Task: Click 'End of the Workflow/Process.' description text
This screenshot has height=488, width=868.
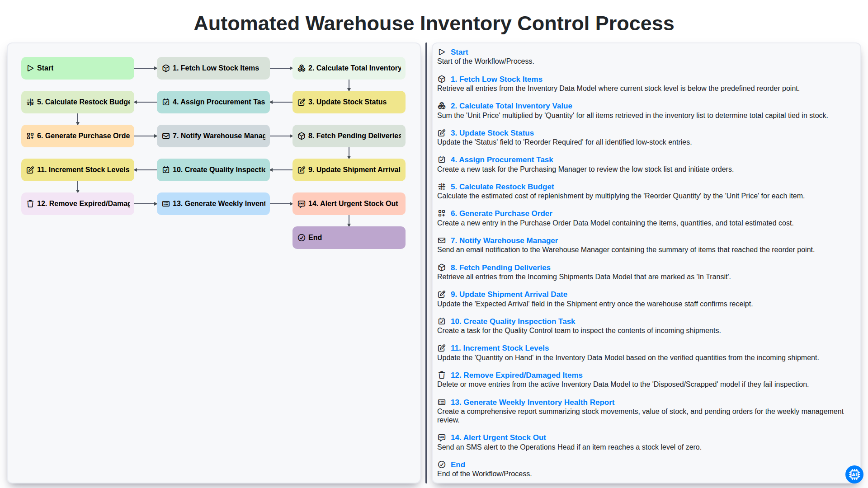Action: pyautogui.click(x=484, y=474)
